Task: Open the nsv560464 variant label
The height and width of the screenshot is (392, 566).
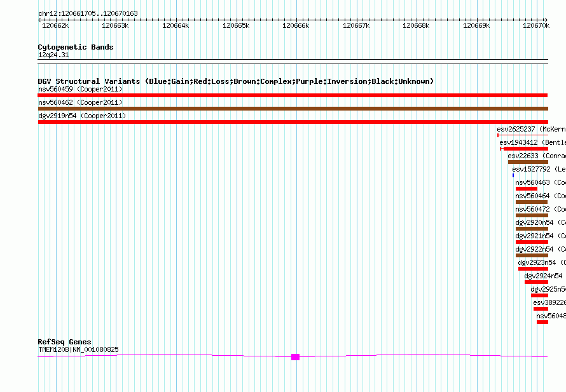Action: click(x=541, y=196)
